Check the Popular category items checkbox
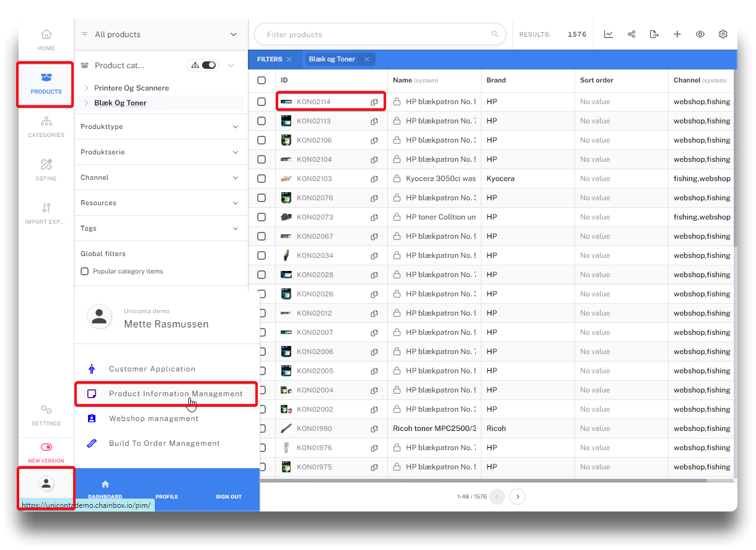 [85, 272]
